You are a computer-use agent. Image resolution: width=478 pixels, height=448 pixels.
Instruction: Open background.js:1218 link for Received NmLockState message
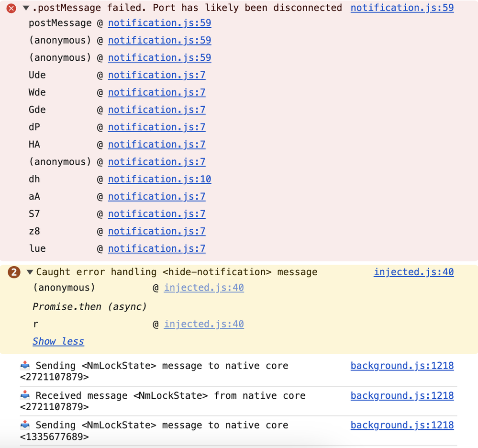tap(402, 395)
